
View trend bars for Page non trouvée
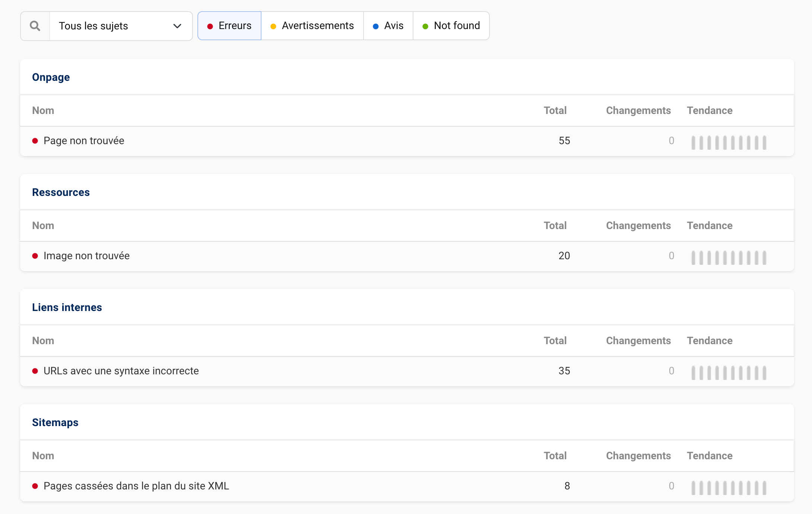coord(729,143)
